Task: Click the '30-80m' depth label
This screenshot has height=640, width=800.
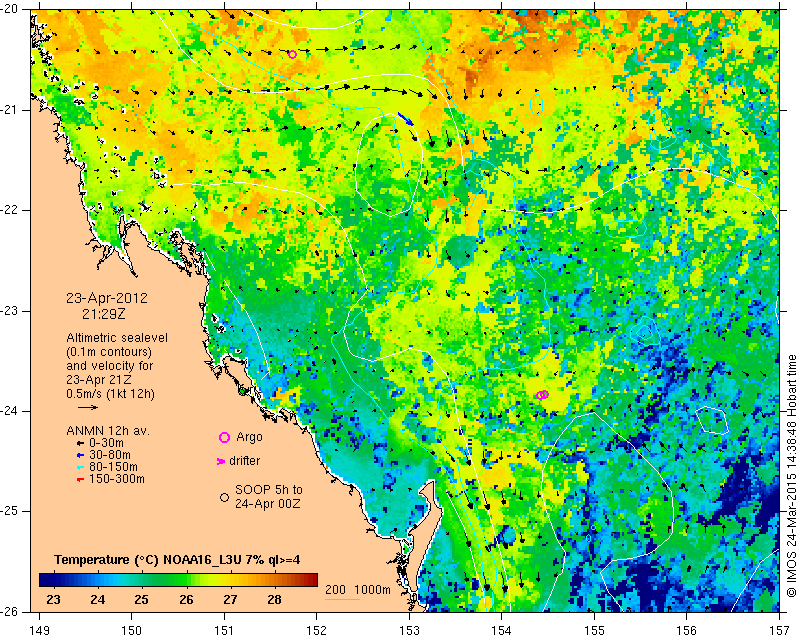Action: 110,455
